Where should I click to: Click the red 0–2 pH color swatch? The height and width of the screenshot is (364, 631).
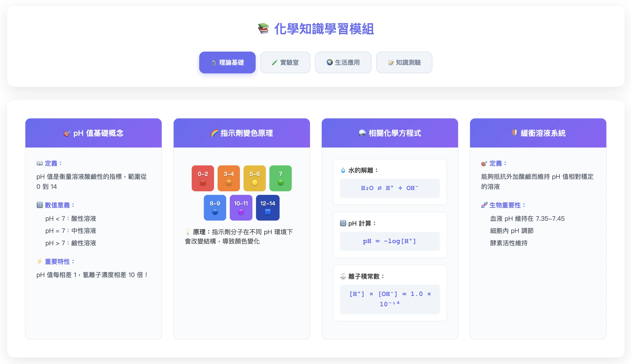pyautogui.click(x=203, y=178)
